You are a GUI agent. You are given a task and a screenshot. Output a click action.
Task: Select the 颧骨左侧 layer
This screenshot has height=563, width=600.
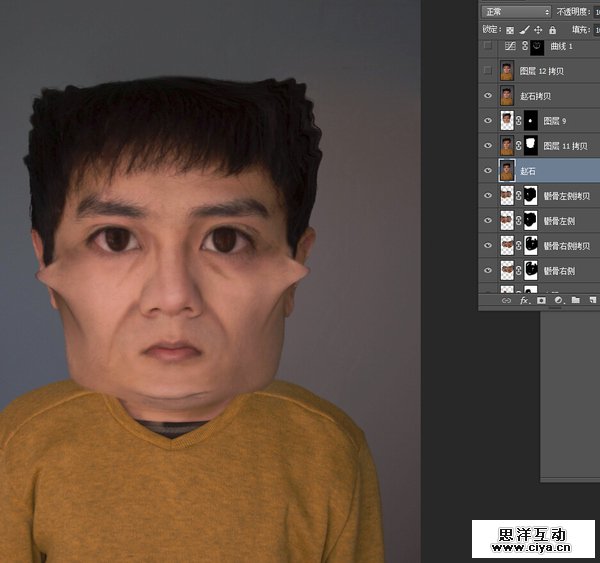565,220
